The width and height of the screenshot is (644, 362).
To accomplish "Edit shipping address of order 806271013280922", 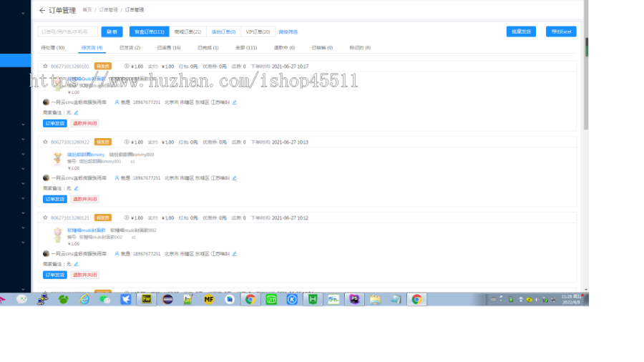I will click(x=235, y=178).
